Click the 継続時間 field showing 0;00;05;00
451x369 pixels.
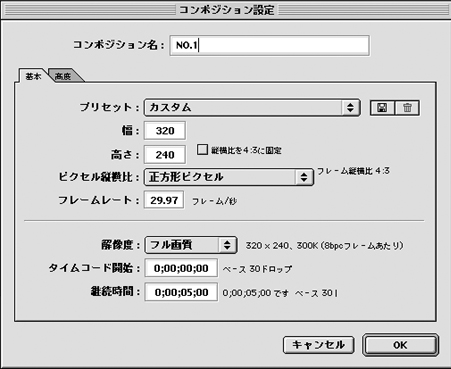point(181,292)
